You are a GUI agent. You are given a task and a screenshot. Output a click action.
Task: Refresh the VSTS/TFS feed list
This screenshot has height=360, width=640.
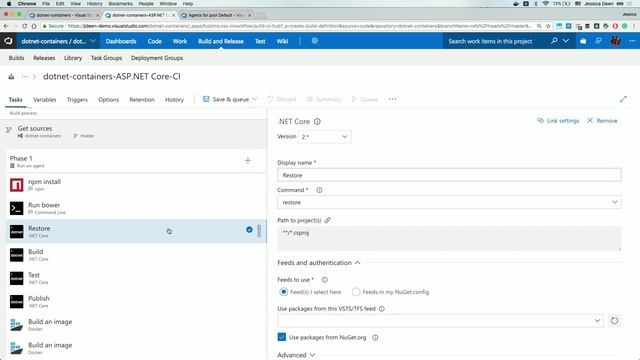(614, 320)
